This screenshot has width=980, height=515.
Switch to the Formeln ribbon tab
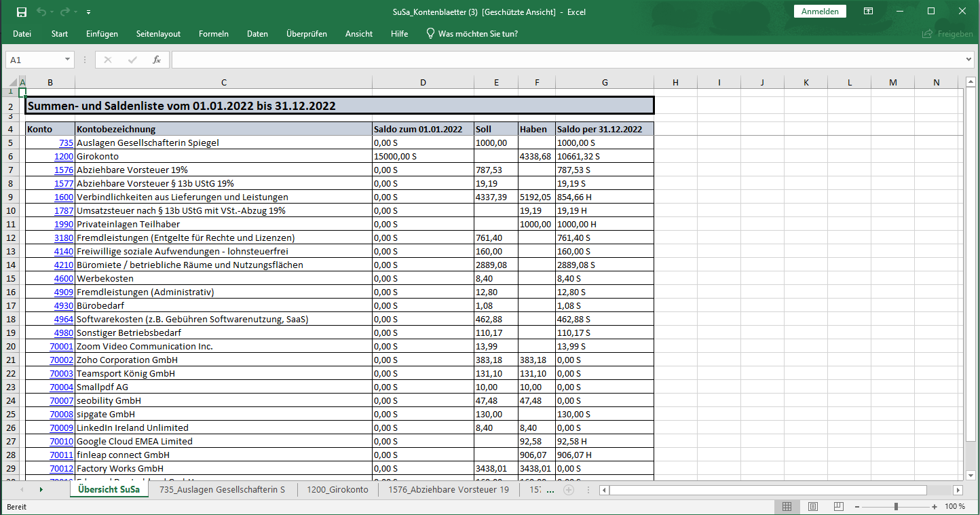tap(213, 33)
